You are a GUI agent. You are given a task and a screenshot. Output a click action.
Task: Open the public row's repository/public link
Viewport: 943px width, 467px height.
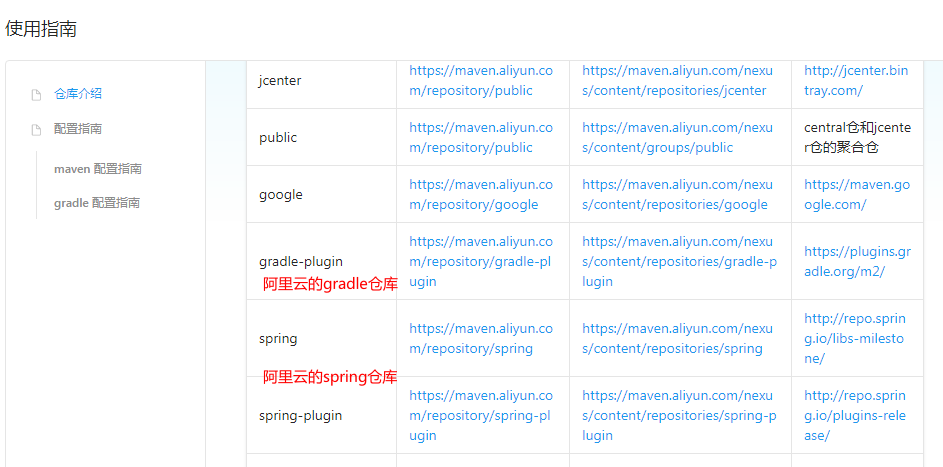[x=481, y=138]
